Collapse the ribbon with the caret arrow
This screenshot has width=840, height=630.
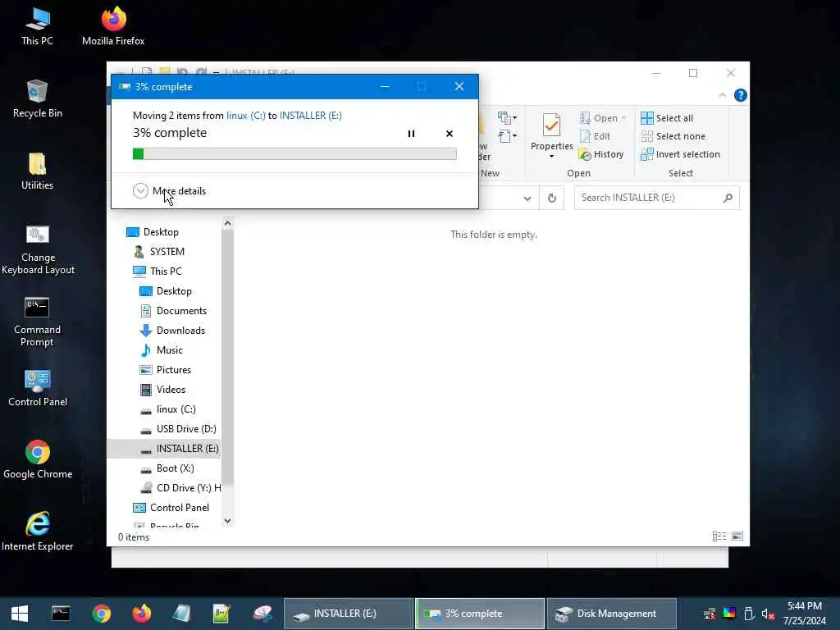[722, 95]
